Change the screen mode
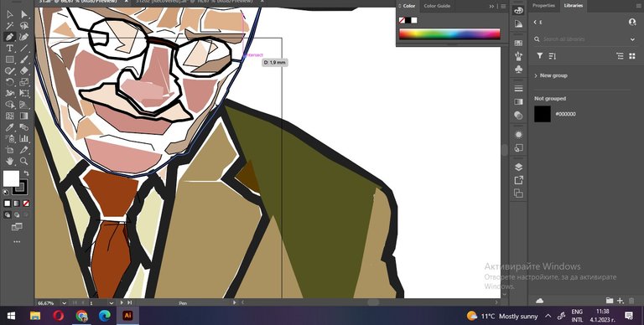Image resolution: width=644 pixels, height=325 pixels. click(17, 227)
